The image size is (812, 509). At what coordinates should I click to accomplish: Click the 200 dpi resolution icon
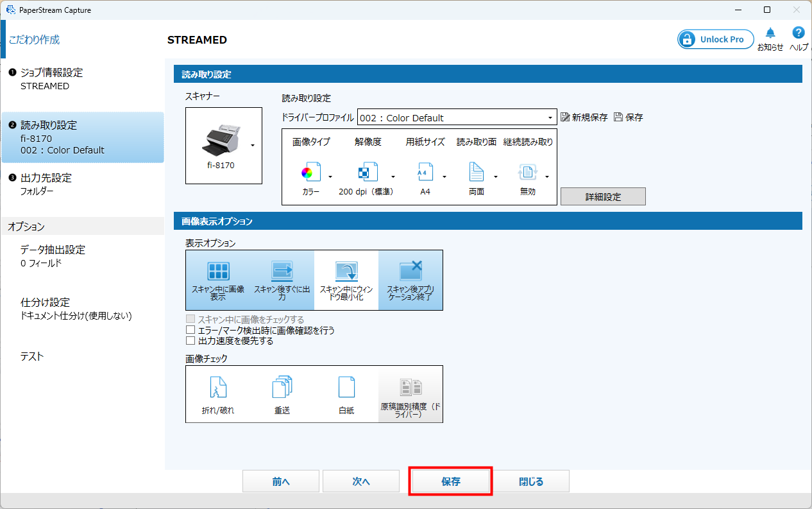364,173
